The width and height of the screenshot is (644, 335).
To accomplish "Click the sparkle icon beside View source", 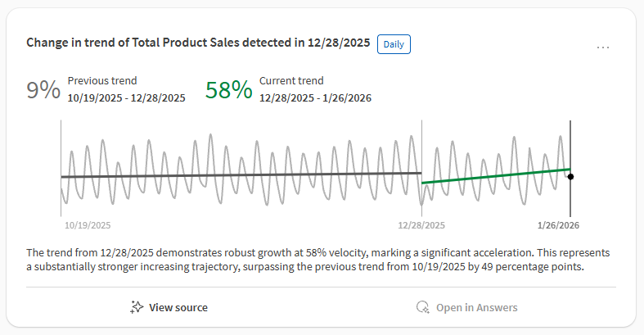I will click(x=137, y=307).
